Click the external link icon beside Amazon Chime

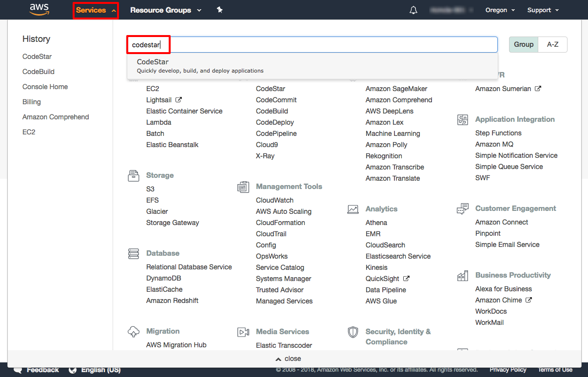point(529,300)
